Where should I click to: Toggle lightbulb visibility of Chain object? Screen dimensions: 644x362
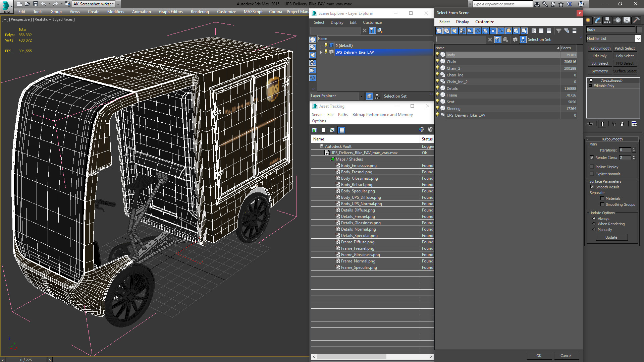437,61
